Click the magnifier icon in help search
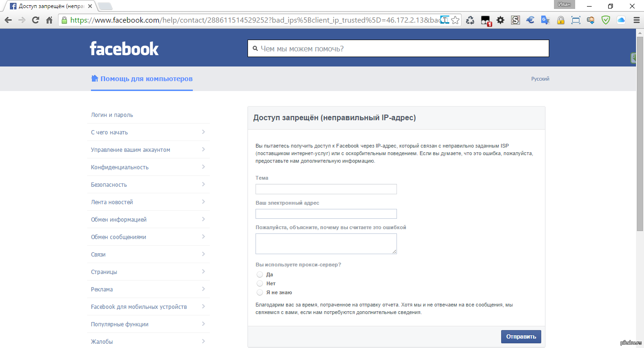The height and width of the screenshot is (348, 644). (x=255, y=49)
